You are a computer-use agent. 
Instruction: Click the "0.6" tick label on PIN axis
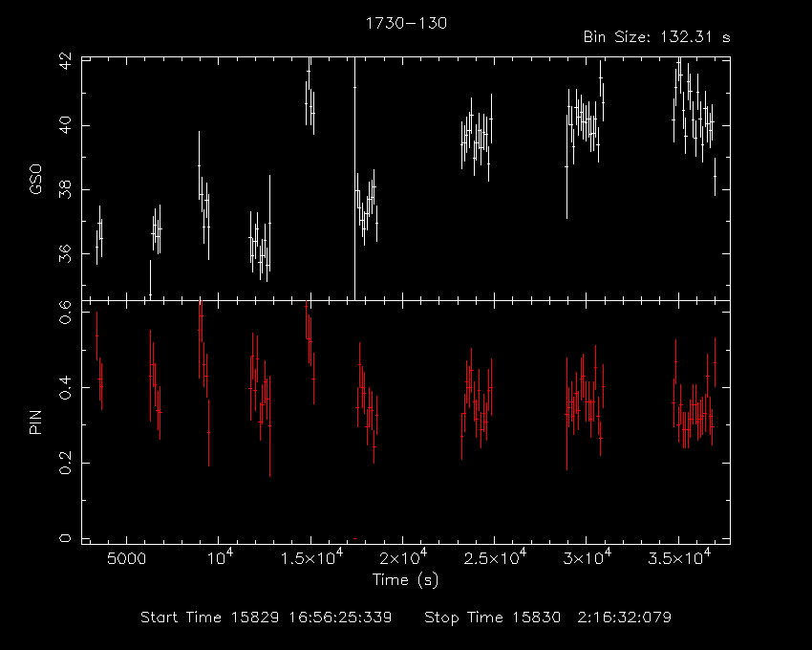[x=65, y=313]
